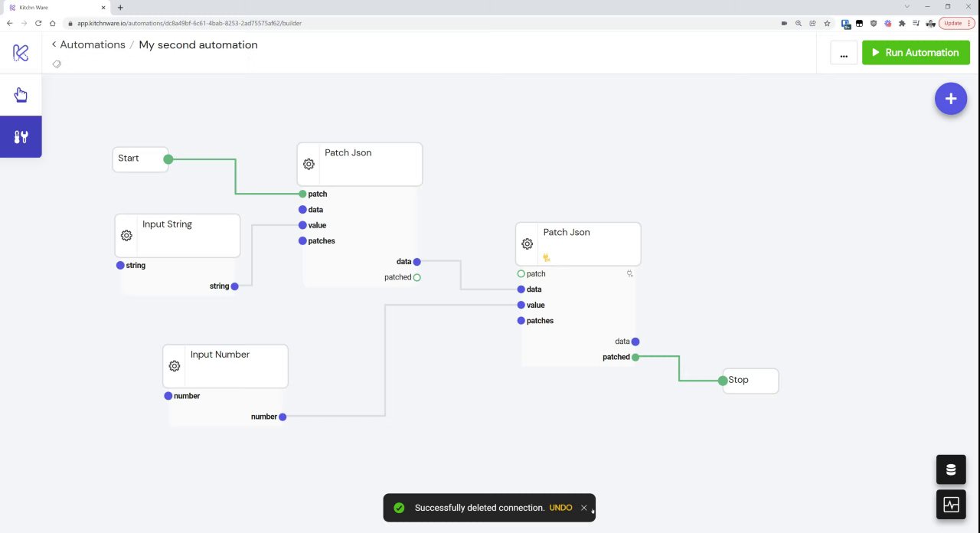
Task: Dismiss the deleted connection notification
Action: coord(584,508)
